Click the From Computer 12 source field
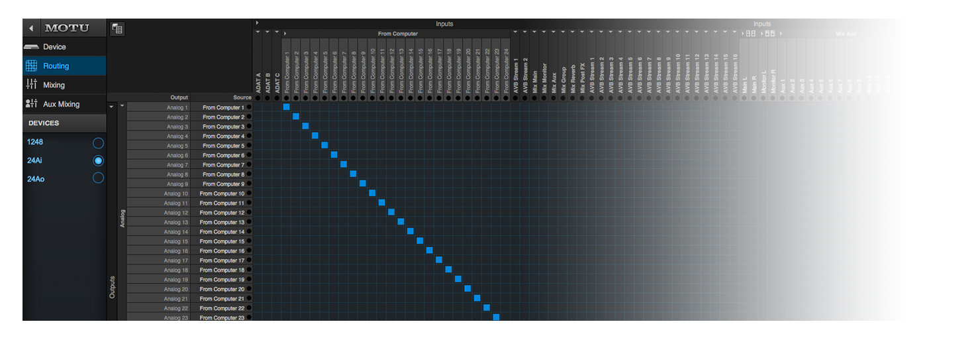The image size is (980, 338). click(x=222, y=213)
